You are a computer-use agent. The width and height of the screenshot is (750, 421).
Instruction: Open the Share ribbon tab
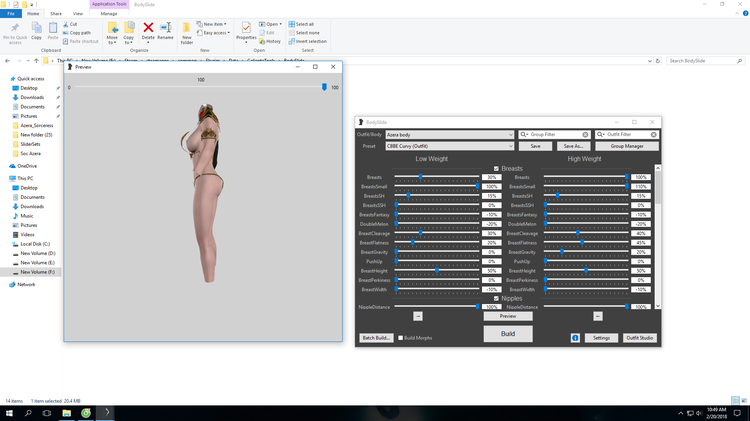pos(56,14)
